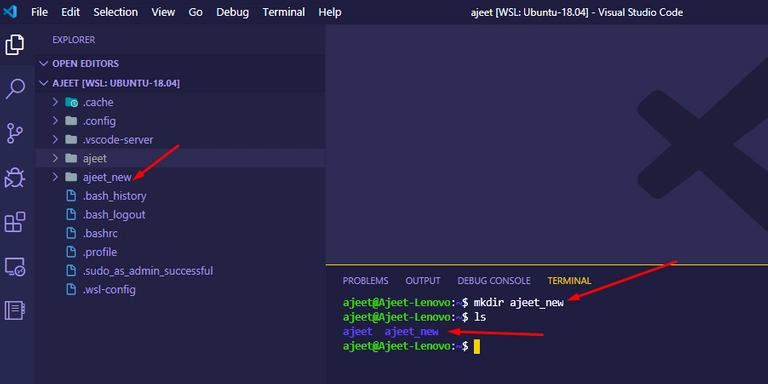768x384 pixels.
Task: Expand the ajeet_new folder chevron
Action: tap(55, 177)
